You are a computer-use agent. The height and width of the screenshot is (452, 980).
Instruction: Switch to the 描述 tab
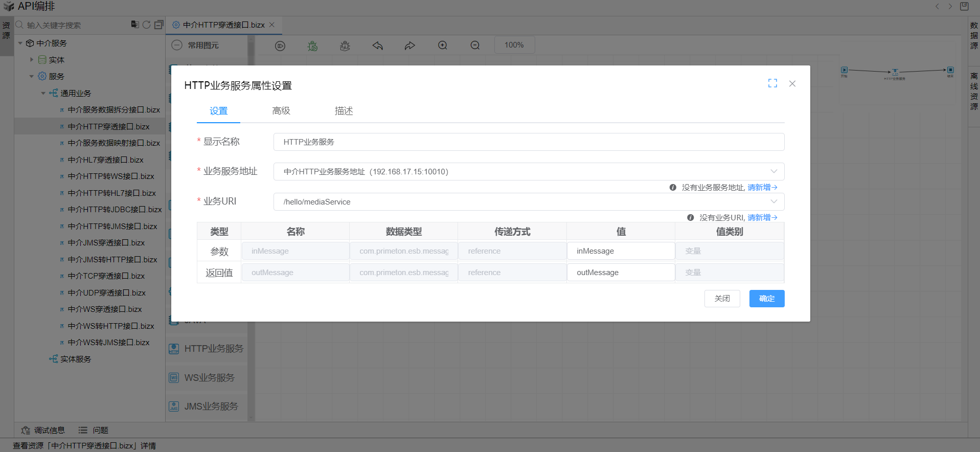pyautogui.click(x=344, y=111)
